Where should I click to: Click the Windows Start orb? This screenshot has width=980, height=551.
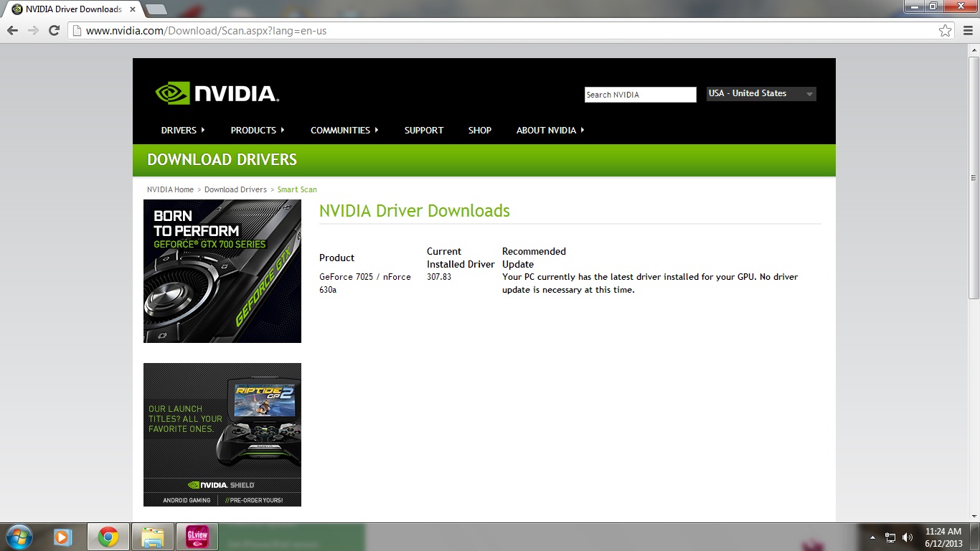[19, 537]
